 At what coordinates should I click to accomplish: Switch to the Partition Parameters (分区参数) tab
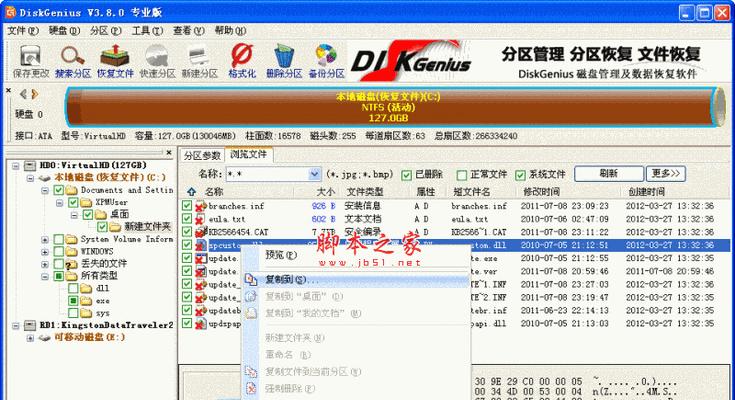(x=202, y=155)
